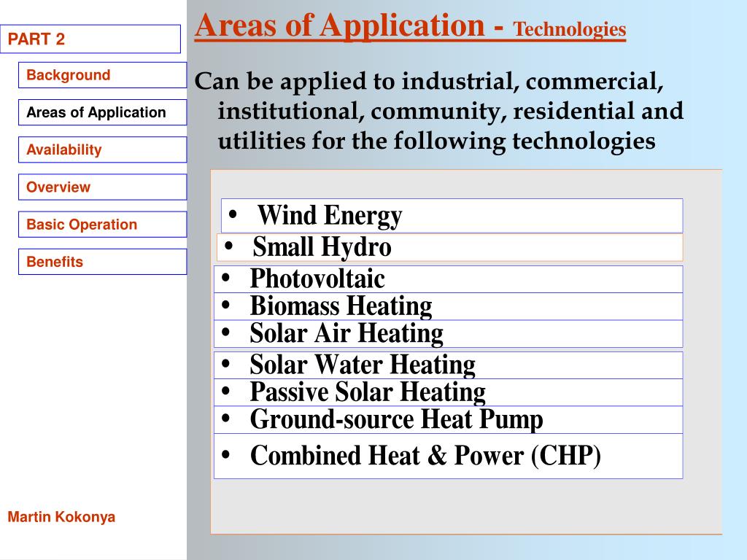The image size is (747, 560).
Task: Click the Technologies subtitle text
Action: coord(569,29)
